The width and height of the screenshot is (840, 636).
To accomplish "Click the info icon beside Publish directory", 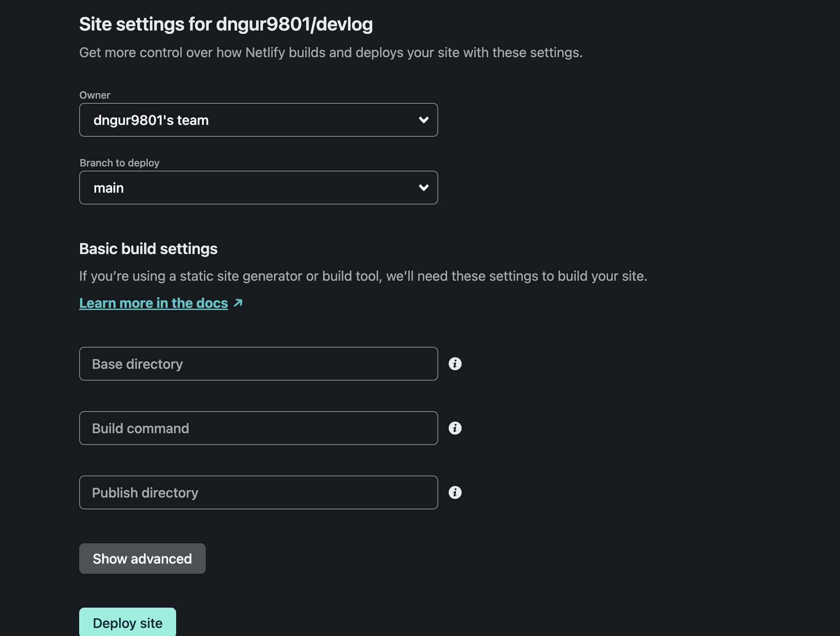I will pos(455,492).
